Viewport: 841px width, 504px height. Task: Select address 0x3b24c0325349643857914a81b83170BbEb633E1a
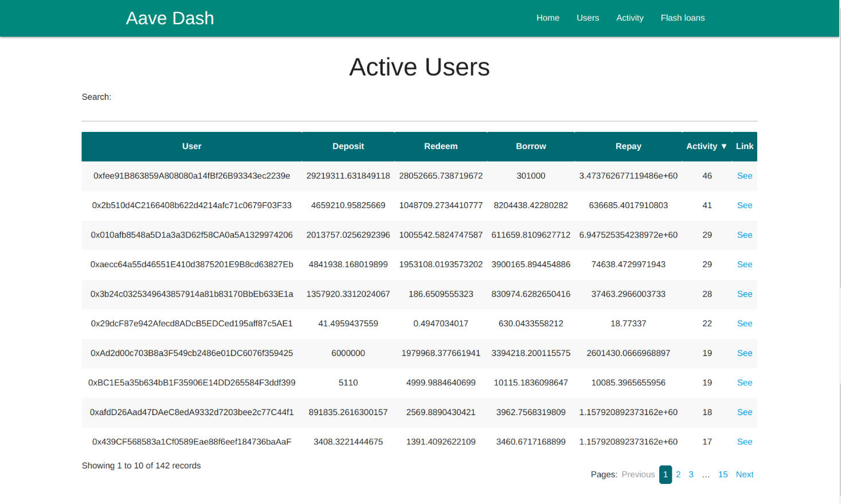pos(192,294)
